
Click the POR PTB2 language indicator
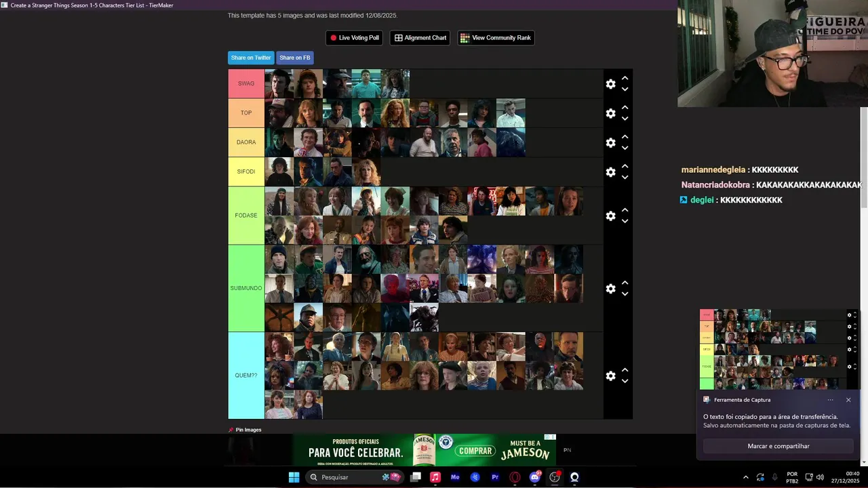[792, 477]
